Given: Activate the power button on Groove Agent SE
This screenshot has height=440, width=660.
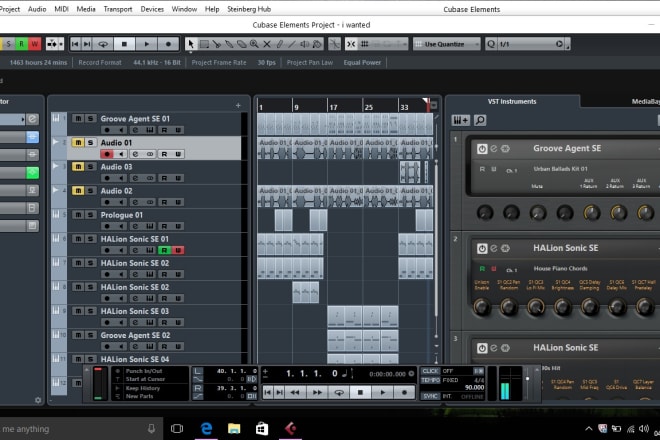Looking at the screenshot, I should (x=482, y=148).
